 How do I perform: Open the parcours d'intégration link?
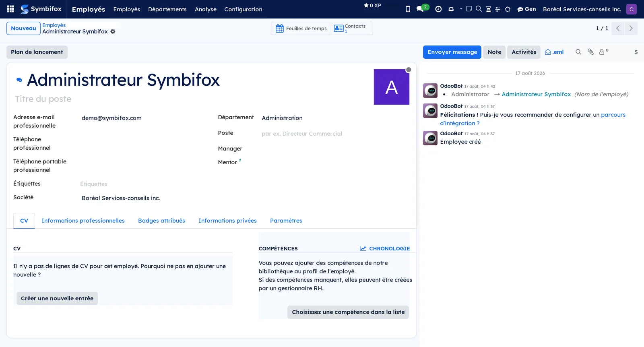click(x=533, y=119)
